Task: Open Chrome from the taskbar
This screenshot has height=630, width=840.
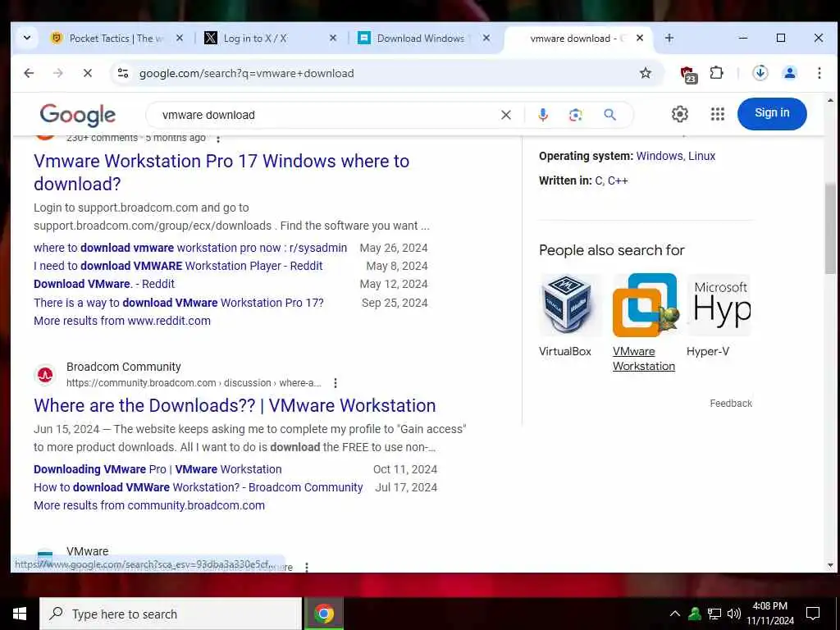Action: pyautogui.click(x=323, y=614)
